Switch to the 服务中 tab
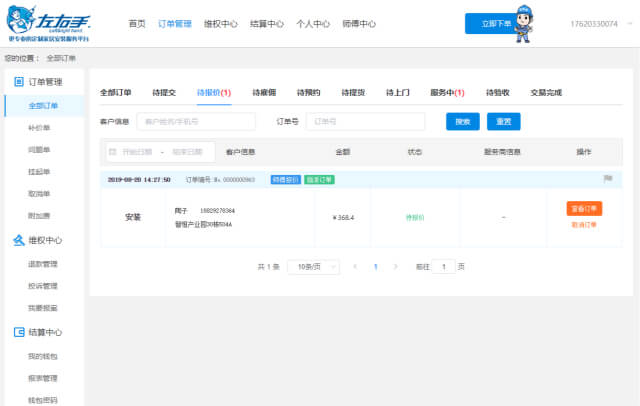 (x=449, y=92)
